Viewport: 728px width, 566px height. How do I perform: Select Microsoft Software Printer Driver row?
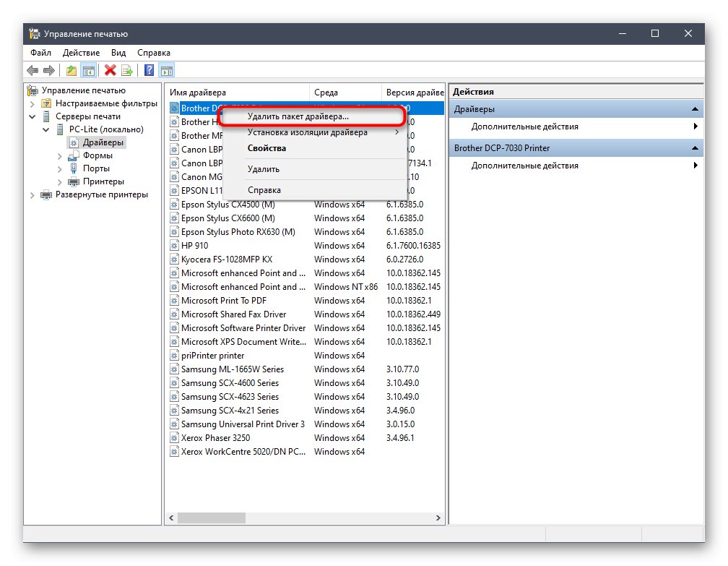pos(305,328)
